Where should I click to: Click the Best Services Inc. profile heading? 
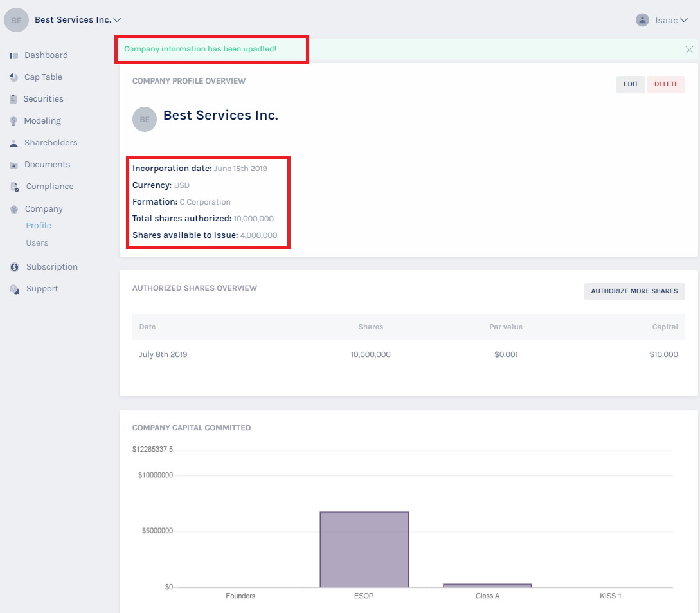tap(220, 115)
